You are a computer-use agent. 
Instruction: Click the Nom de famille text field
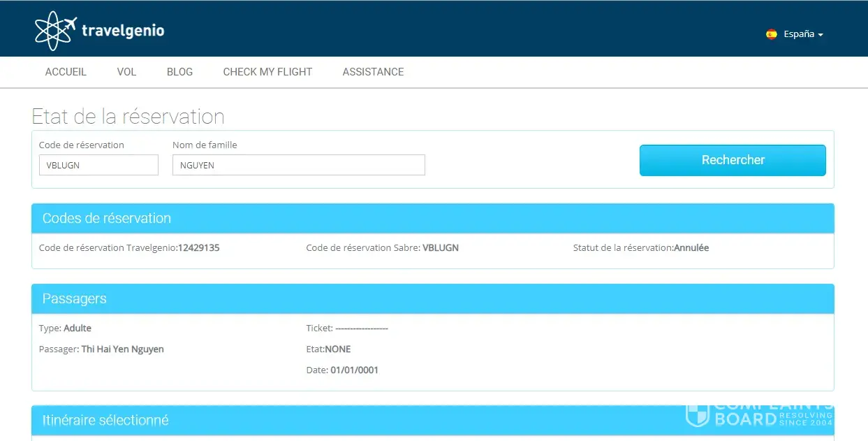(298, 166)
